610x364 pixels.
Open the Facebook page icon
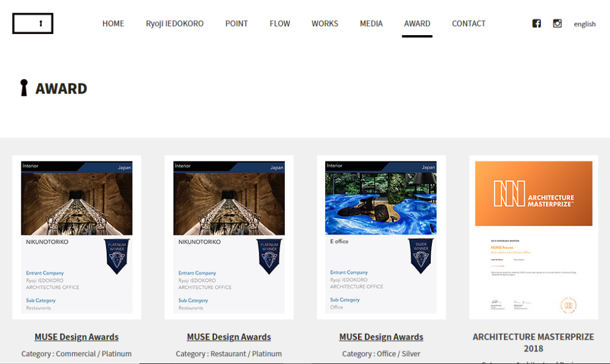click(537, 23)
